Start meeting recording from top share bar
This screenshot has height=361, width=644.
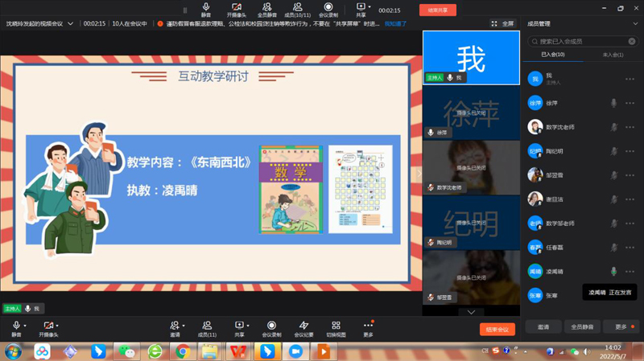click(328, 10)
